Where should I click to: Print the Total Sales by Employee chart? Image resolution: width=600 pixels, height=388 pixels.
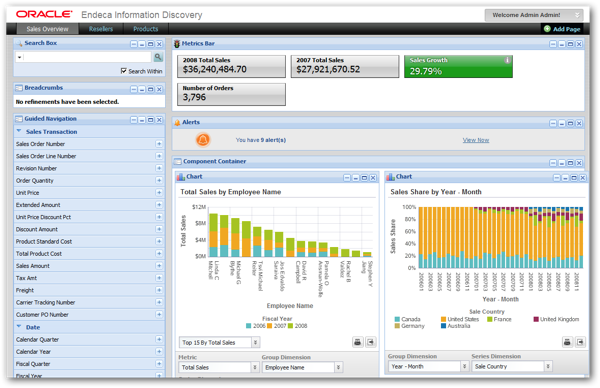pyautogui.click(x=357, y=342)
